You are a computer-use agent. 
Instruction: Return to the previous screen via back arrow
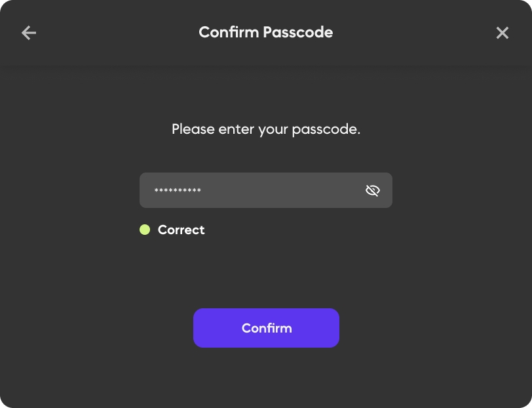point(29,33)
